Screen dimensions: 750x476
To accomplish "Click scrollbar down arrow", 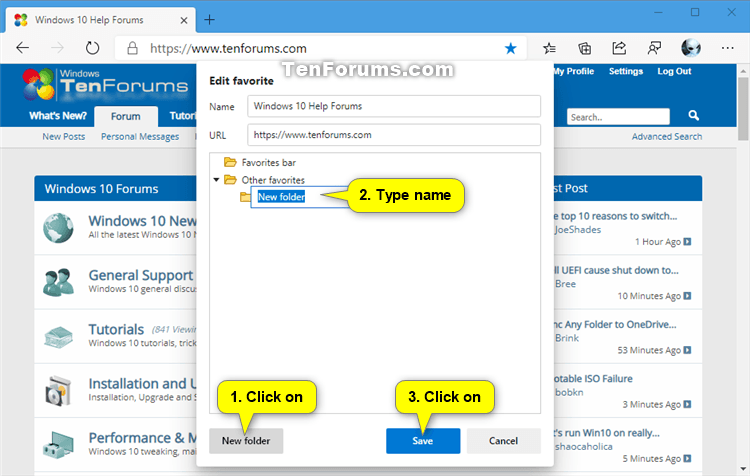I will [743, 469].
